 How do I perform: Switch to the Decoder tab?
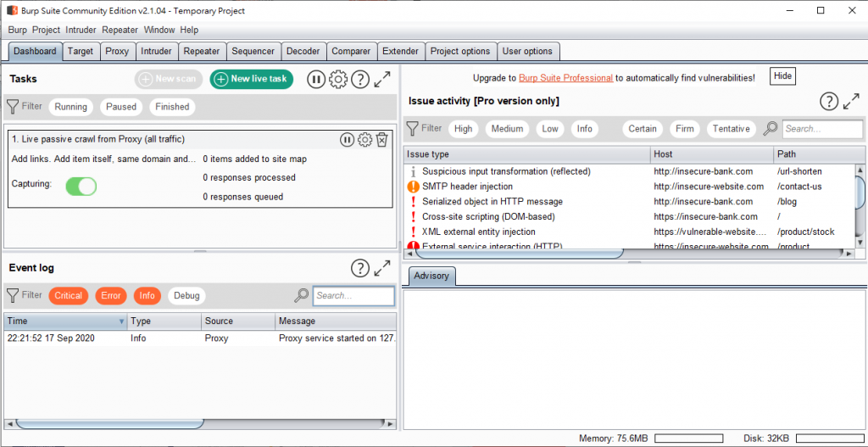pos(303,52)
